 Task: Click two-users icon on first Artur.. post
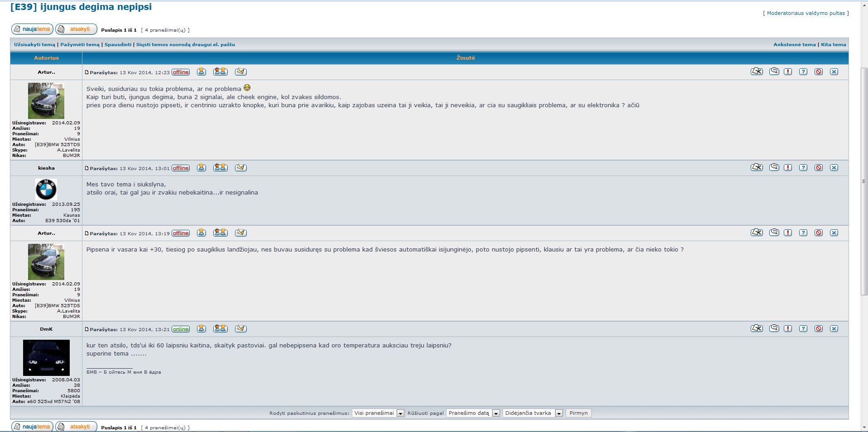(x=221, y=72)
